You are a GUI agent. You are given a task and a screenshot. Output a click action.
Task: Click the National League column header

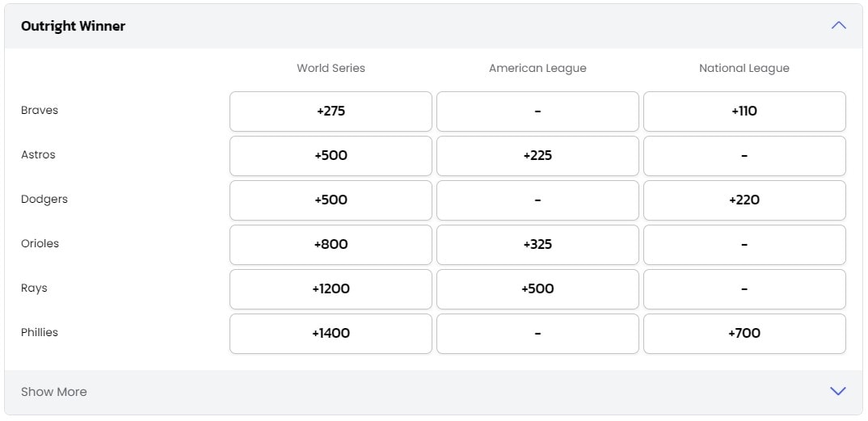click(744, 68)
